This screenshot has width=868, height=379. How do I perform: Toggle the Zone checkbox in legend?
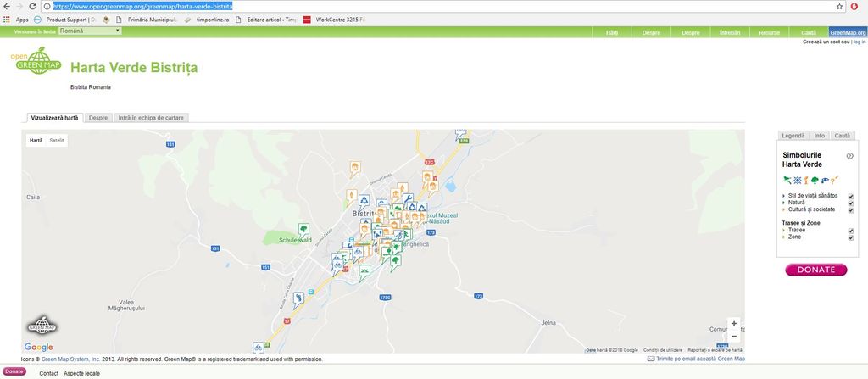point(850,237)
